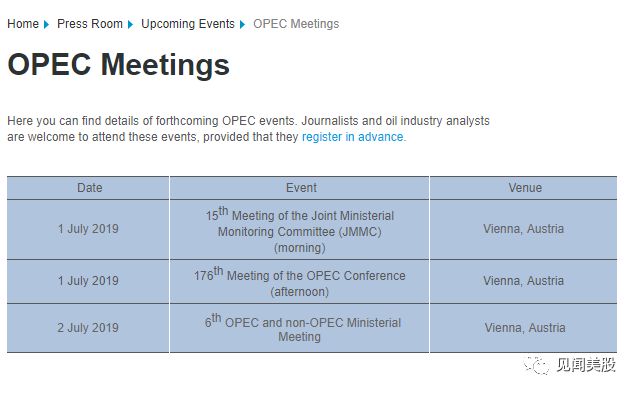Click the OPEC Meetings page heading
The width and height of the screenshot is (636, 393).
118,64
